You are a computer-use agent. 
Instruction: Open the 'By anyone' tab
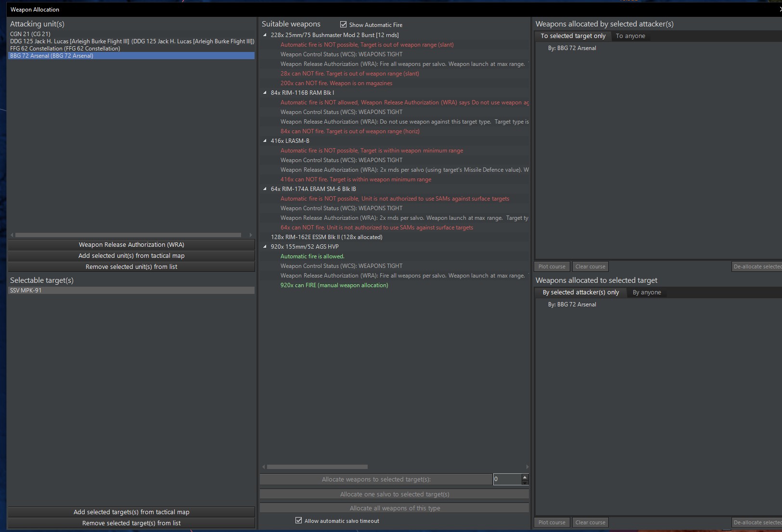(647, 292)
